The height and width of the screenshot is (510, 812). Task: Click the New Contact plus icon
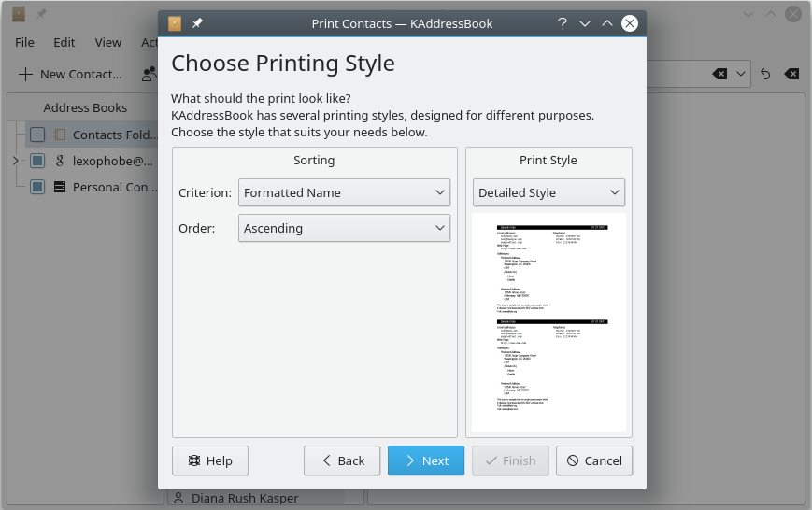(x=25, y=74)
